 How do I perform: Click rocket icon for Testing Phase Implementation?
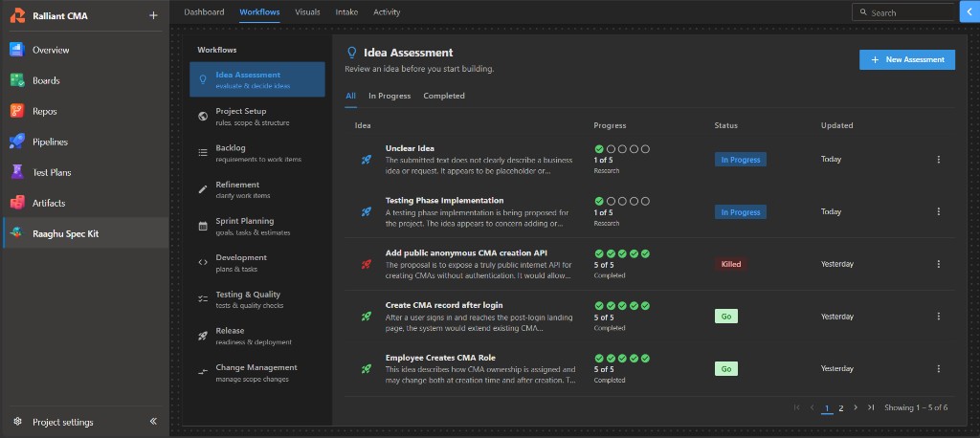point(367,211)
